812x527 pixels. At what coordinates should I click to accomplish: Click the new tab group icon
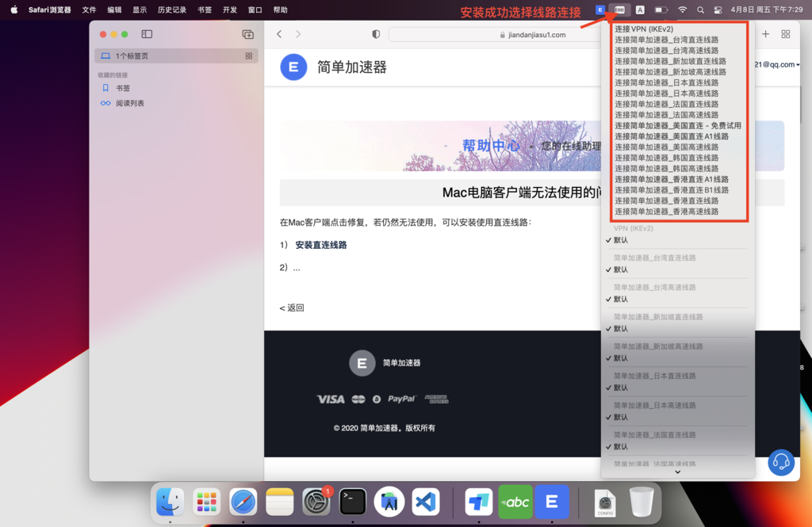point(247,34)
